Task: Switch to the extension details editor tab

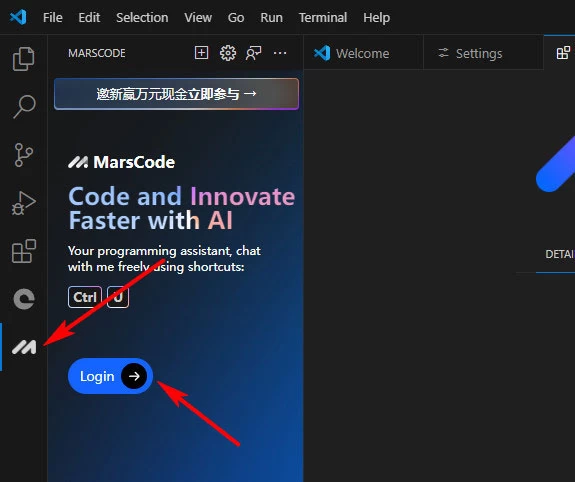Action: click(560, 52)
